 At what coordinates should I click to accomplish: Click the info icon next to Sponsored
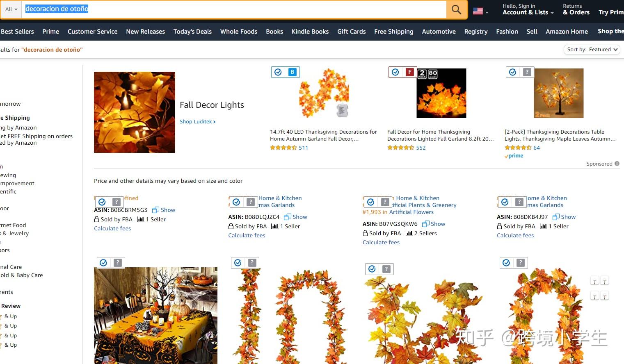[617, 164]
